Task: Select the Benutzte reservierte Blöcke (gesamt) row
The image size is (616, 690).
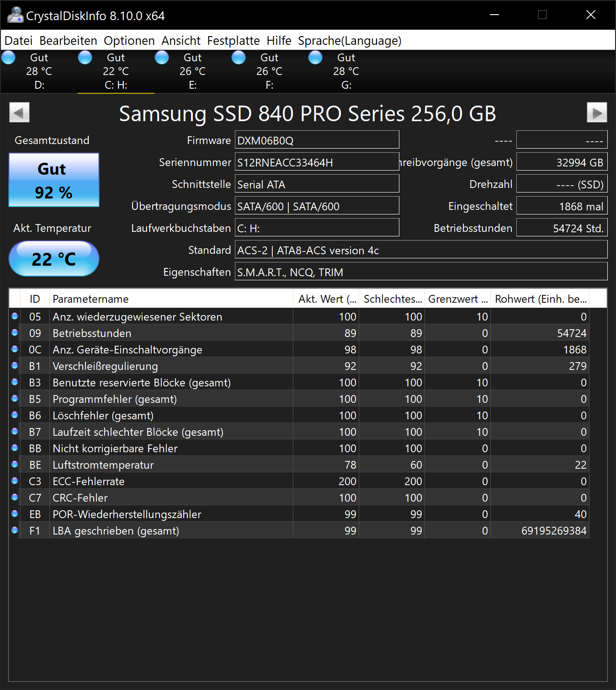Action: tap(299, 382)
